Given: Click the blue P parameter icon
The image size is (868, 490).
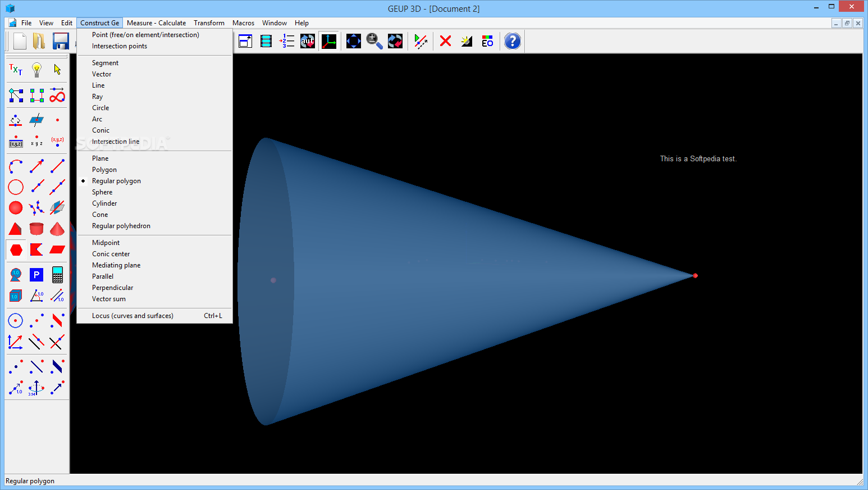Looking at the screenshot, I should coord(36,275).
